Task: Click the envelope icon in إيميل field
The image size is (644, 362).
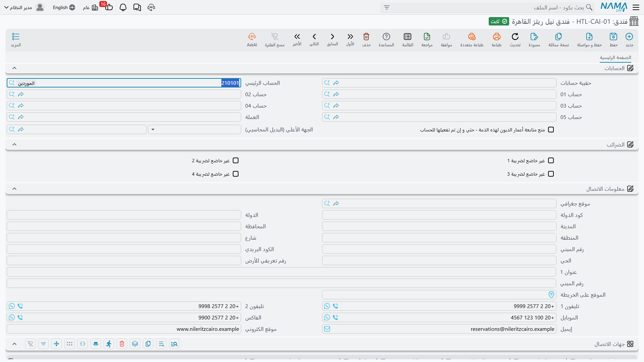Action: coord(327,329)
